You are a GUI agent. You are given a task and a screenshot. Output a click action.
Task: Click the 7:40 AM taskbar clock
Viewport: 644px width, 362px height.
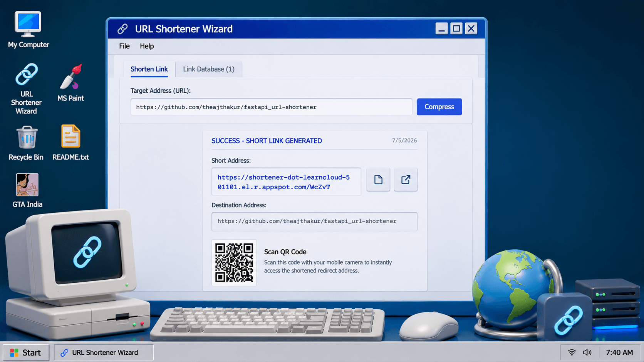[619, 352]
